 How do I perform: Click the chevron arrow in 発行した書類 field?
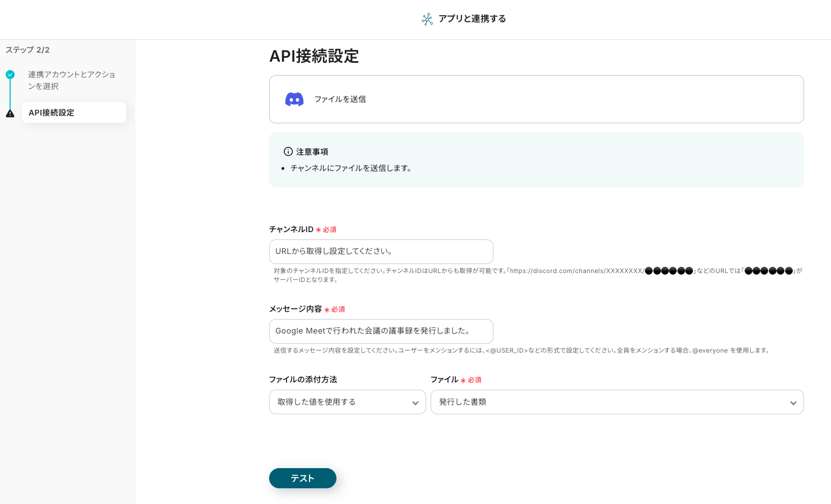793,403
